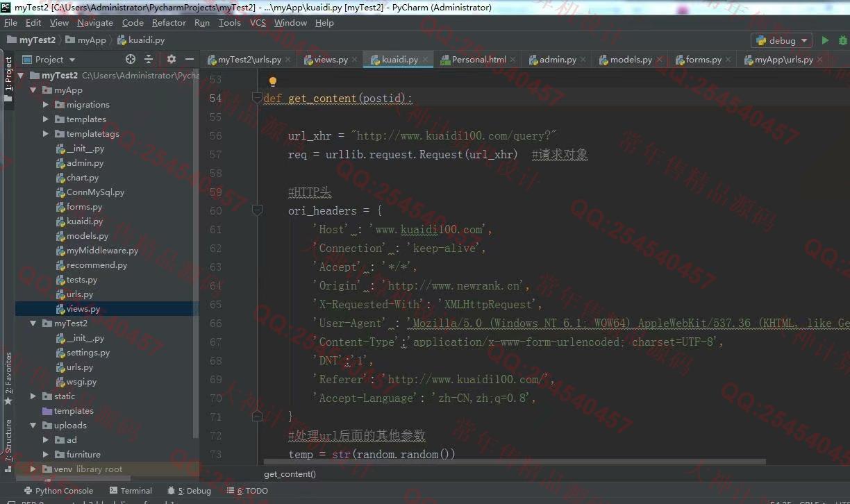Image resolution: width=850 pixels, height=504 pixels.
Task: Close the kuaidi.py tab
Action: pyautogui.click(x=425, y=60)
